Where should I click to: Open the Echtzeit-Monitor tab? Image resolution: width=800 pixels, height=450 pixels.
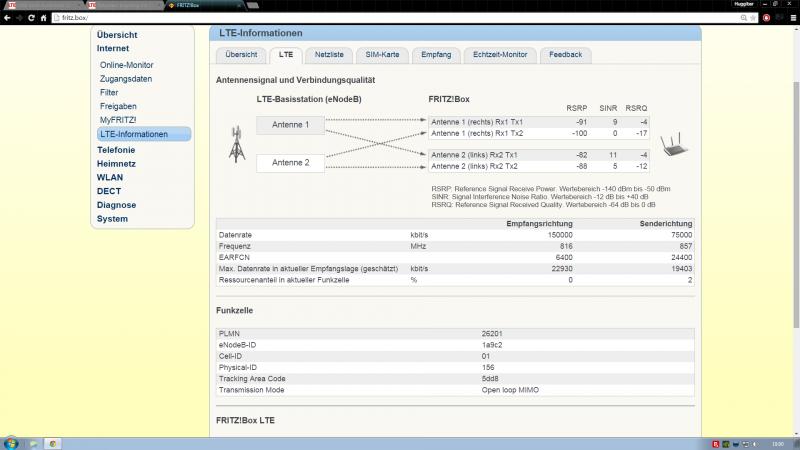tap(500, 55)
